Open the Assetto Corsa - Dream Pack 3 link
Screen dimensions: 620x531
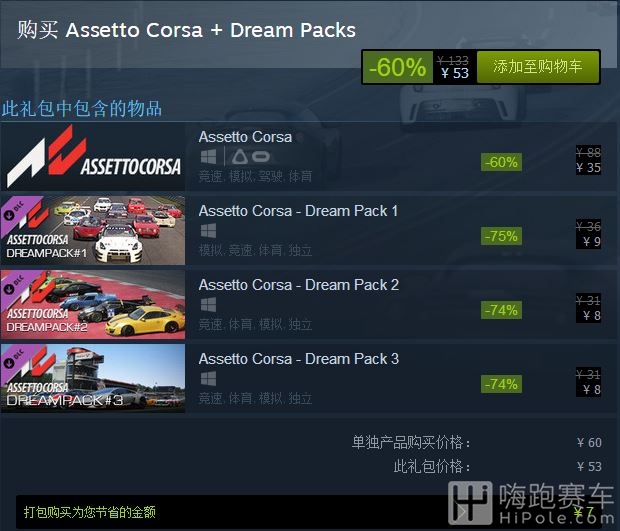pos(299,359)
